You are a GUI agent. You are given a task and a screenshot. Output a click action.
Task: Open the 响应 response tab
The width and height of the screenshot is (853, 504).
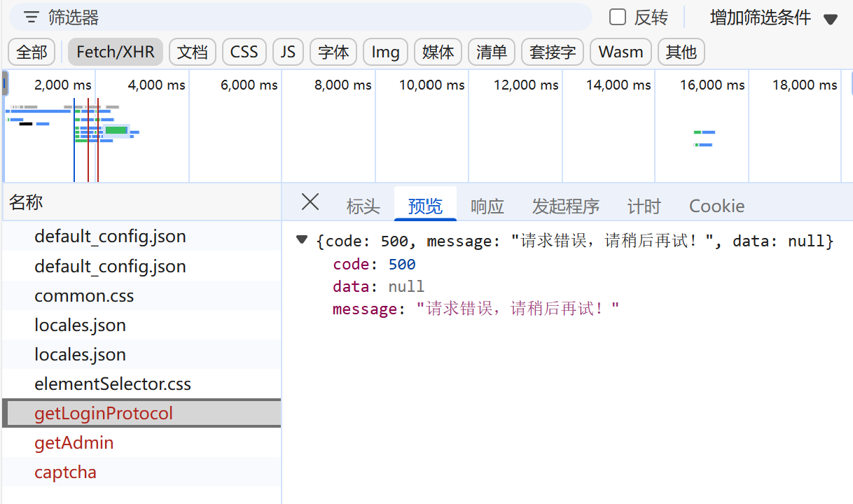click(x=487, y=206)
